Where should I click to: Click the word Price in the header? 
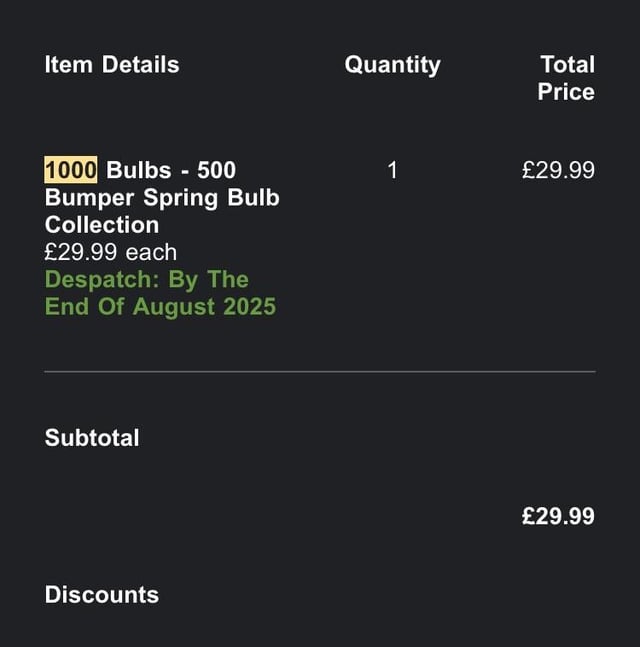566,92
